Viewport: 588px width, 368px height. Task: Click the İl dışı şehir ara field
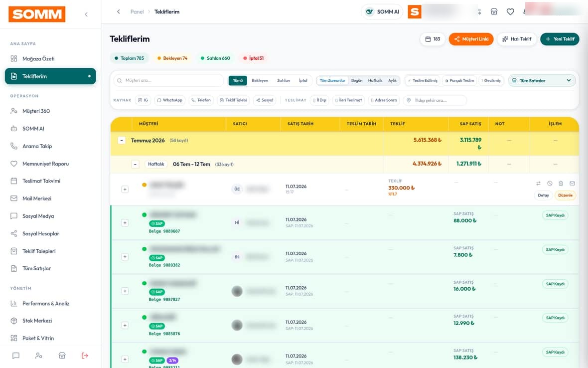435,101
